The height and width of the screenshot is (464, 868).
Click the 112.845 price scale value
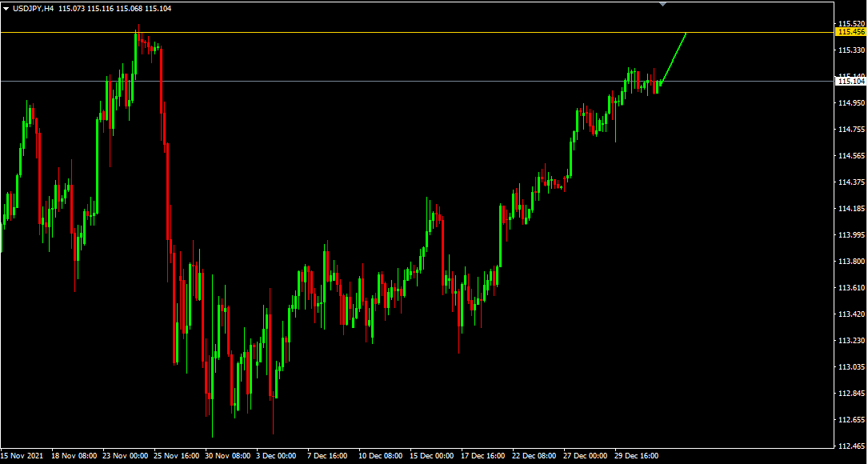[851, 394]
